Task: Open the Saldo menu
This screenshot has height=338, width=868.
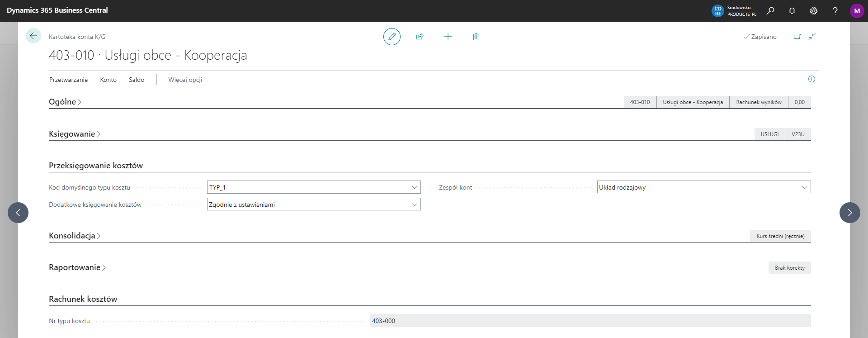Action: click(137, 80)
